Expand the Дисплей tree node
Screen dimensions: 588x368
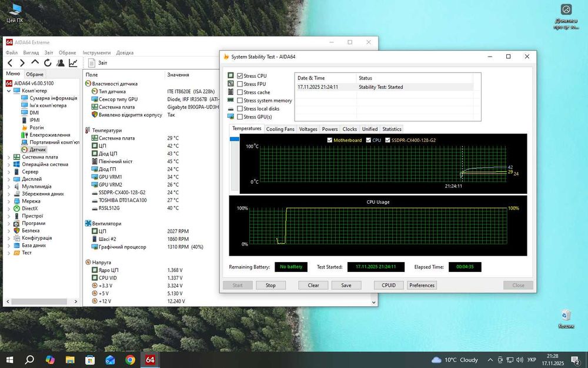[x=9, y=179]
